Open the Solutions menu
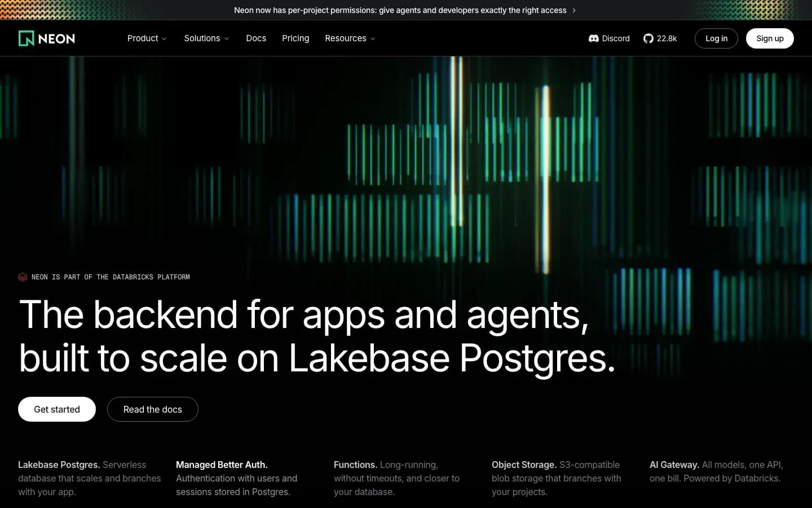 coord(206,38)
